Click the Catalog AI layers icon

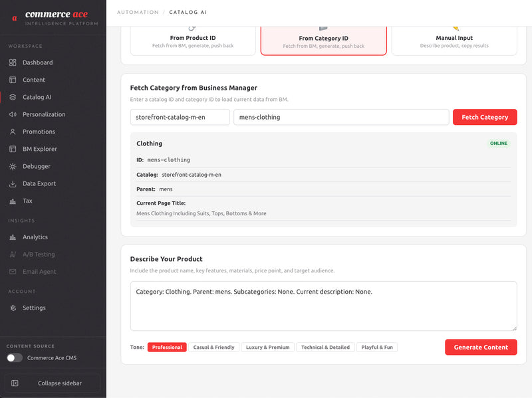point(13,97)
